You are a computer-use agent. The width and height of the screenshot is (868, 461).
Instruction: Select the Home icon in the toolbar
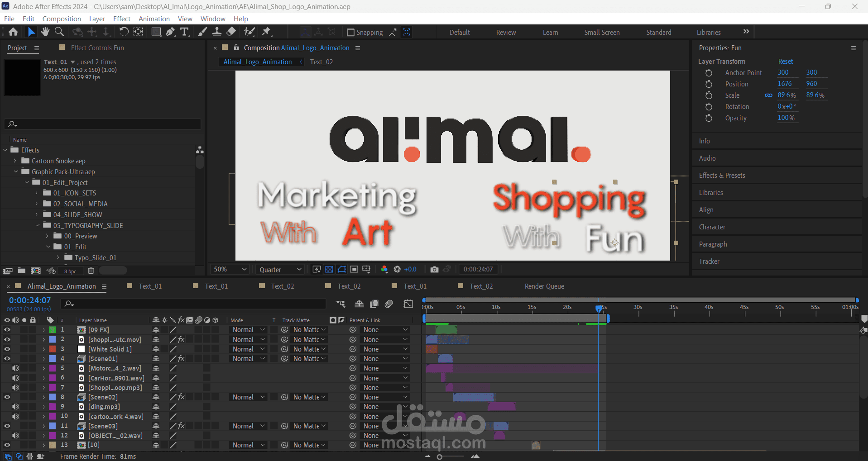(x=13, y=32)
